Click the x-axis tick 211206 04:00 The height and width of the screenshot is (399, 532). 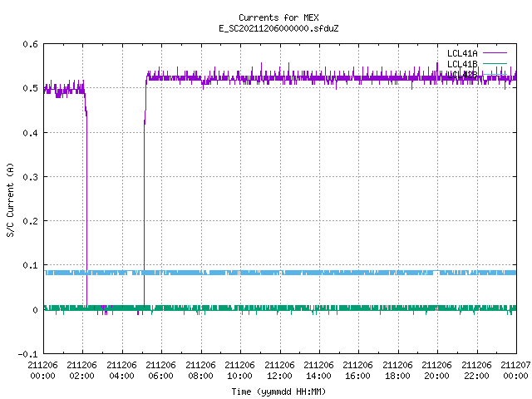[x=121, y=371]
